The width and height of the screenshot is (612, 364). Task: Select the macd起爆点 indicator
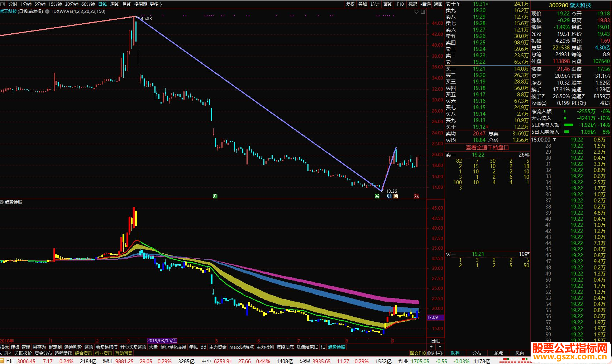[242, 347]
